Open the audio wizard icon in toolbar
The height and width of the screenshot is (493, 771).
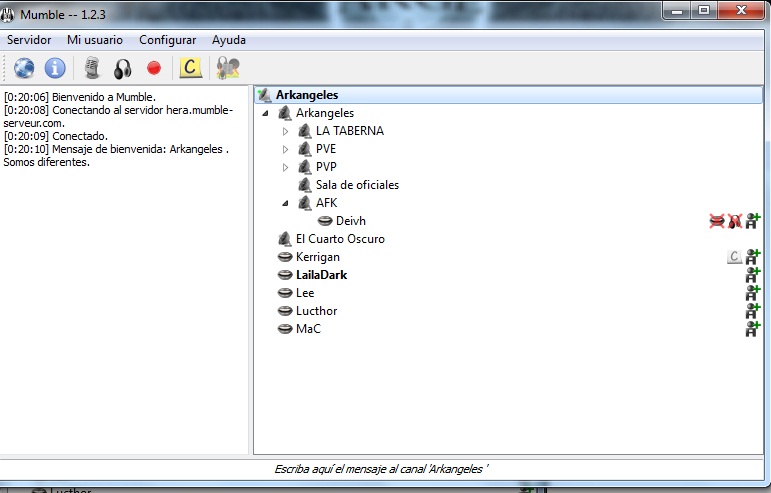tap(228, 68)
